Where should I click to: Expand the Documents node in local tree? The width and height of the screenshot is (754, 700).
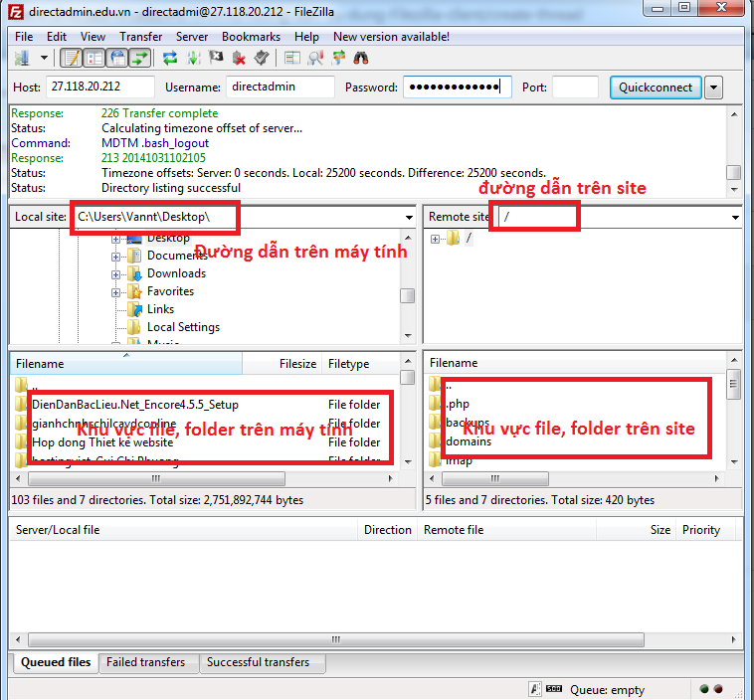click(x=115, y=257)
